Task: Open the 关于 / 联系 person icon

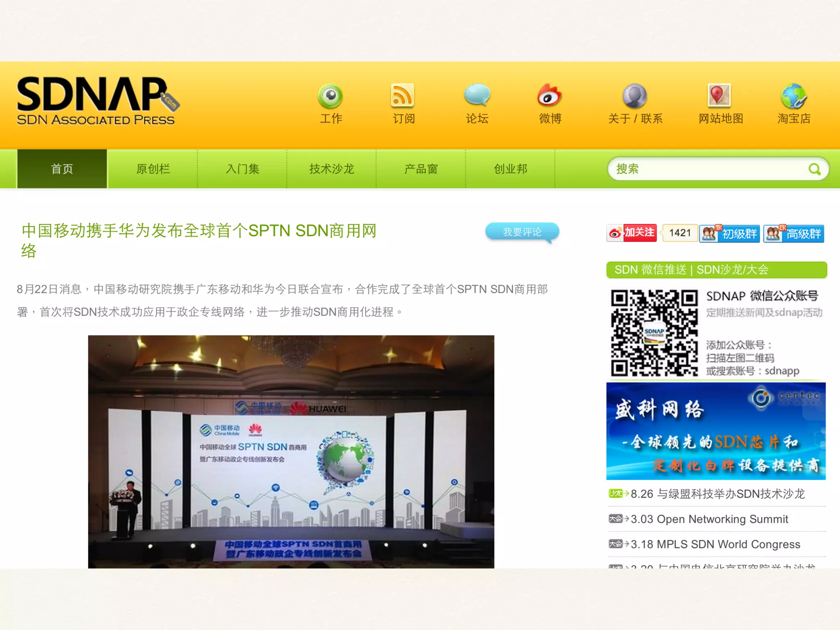Action: [x=635, y=96]
